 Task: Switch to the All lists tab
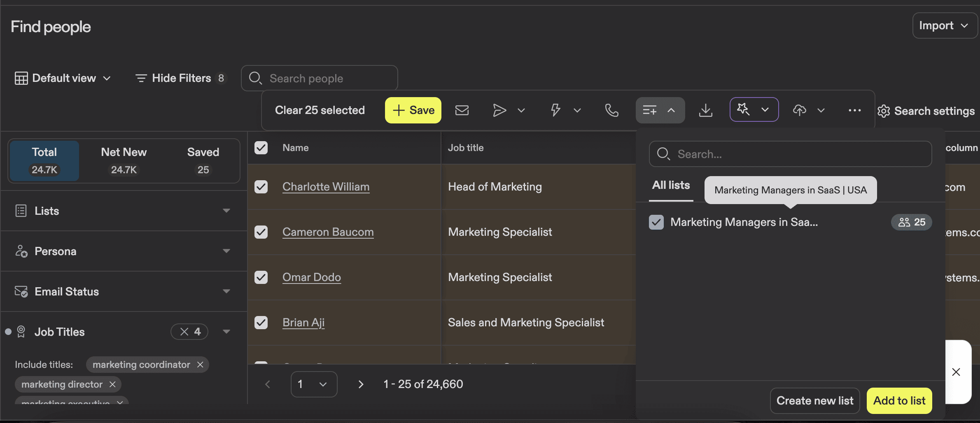(x=671, y=185)
